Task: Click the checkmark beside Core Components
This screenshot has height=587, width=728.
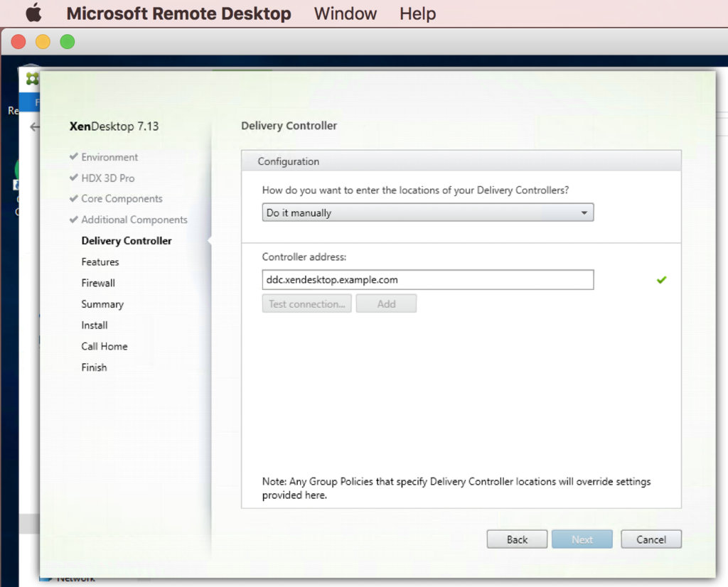Action: [x=73, y=198]
